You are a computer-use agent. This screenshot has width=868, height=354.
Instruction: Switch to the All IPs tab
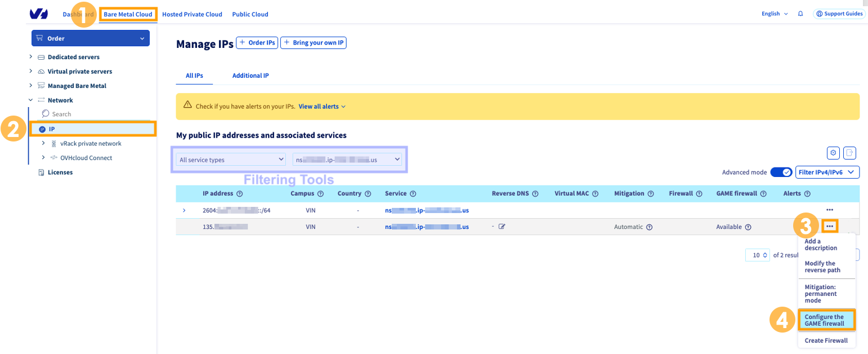click(x=194, y=76)
